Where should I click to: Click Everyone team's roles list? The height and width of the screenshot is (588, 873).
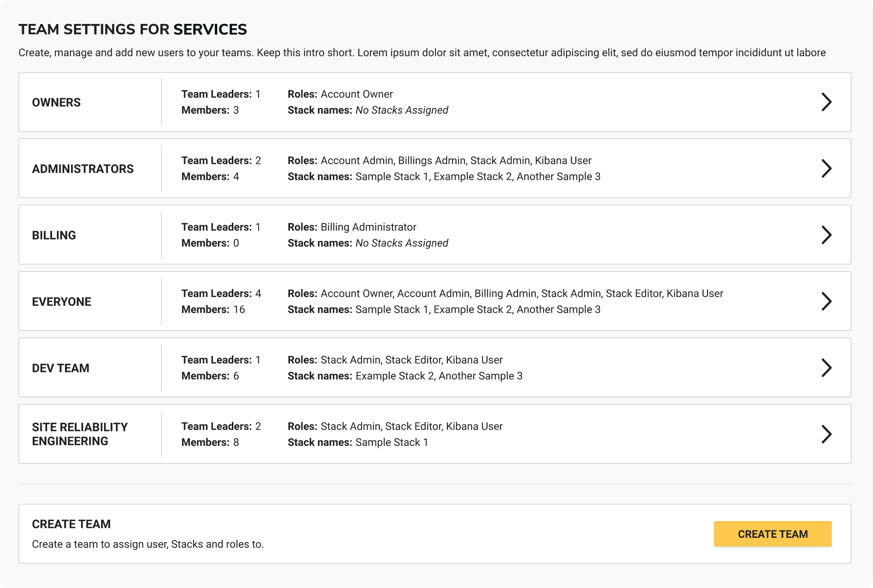(x=521, y=293)
